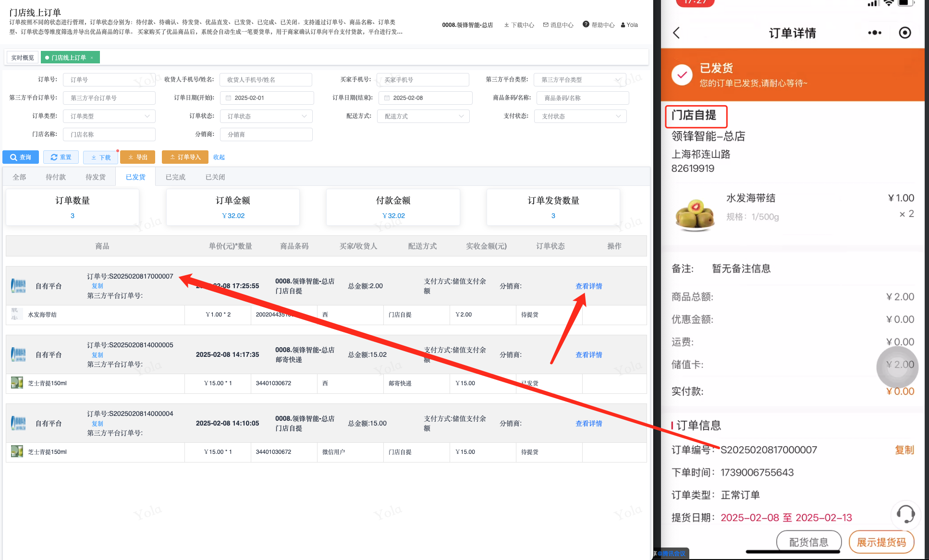The width and height of the screenshot is (929, 560).
Task: Close the 门店线上订单 tab
Action: click(92, 58)
